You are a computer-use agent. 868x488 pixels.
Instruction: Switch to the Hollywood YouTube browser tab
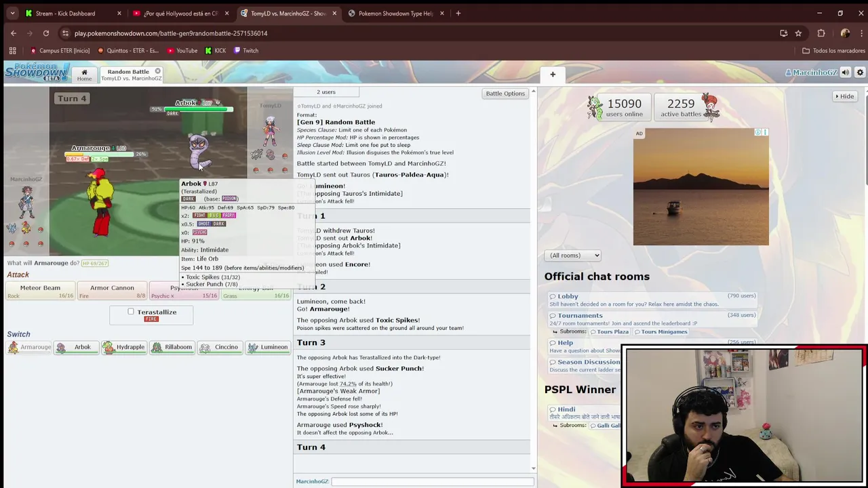point(180,13)
